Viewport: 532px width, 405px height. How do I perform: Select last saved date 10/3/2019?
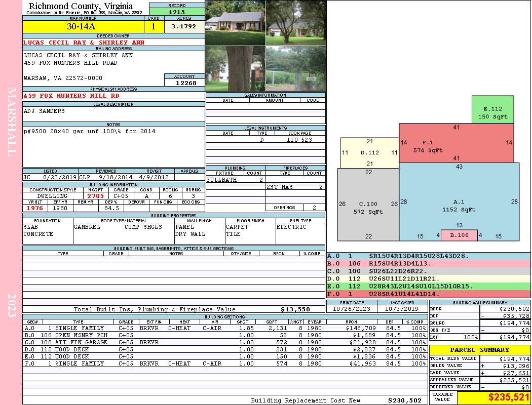(402, 309)
